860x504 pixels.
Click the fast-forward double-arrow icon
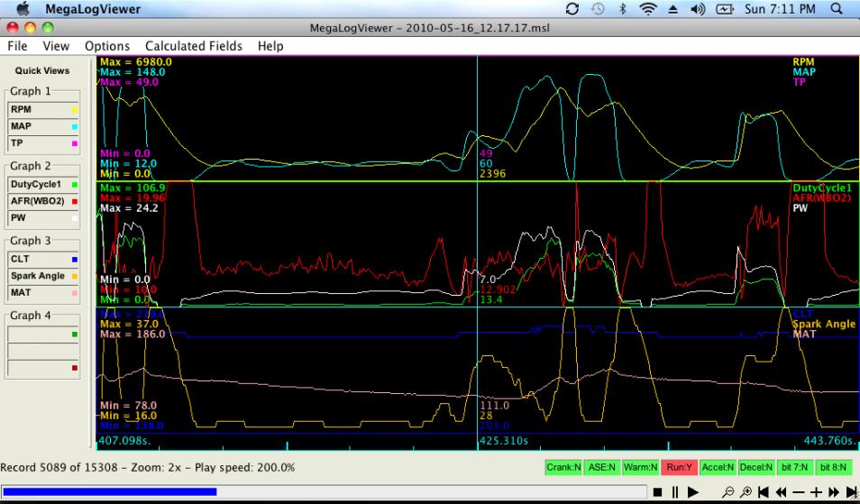pyautogui.click(x=833, y=492)
